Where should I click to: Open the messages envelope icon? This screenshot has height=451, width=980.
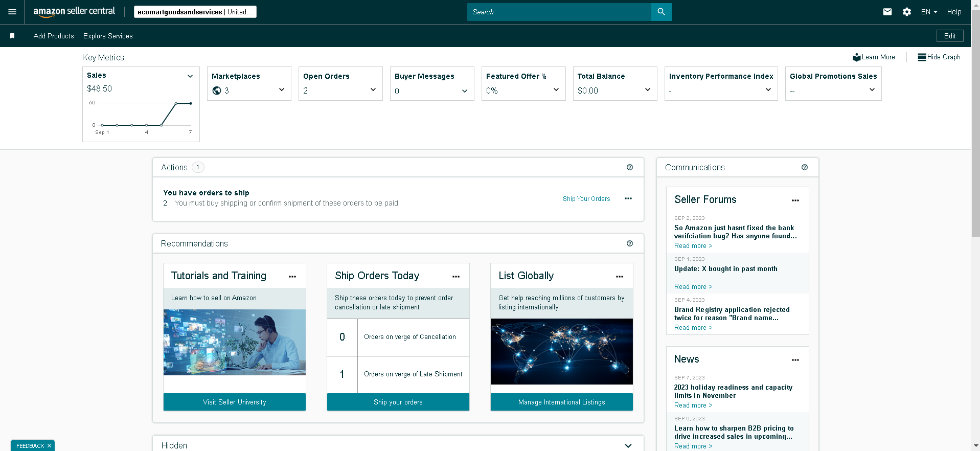tap(887, 12)
